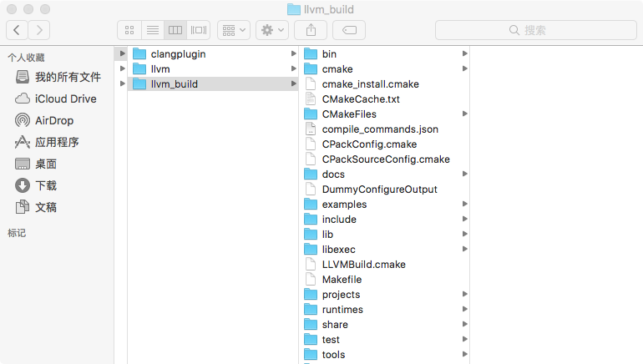Screen dimensions: 643x364
Task: Expand the docs folder arrow
Action: coord(464,174)
